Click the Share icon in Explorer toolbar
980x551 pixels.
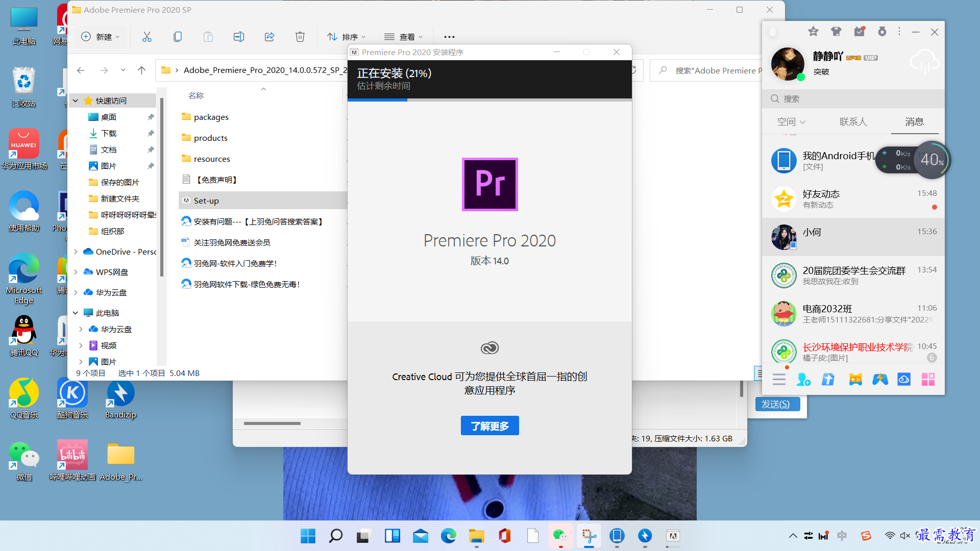pos(269,37)
